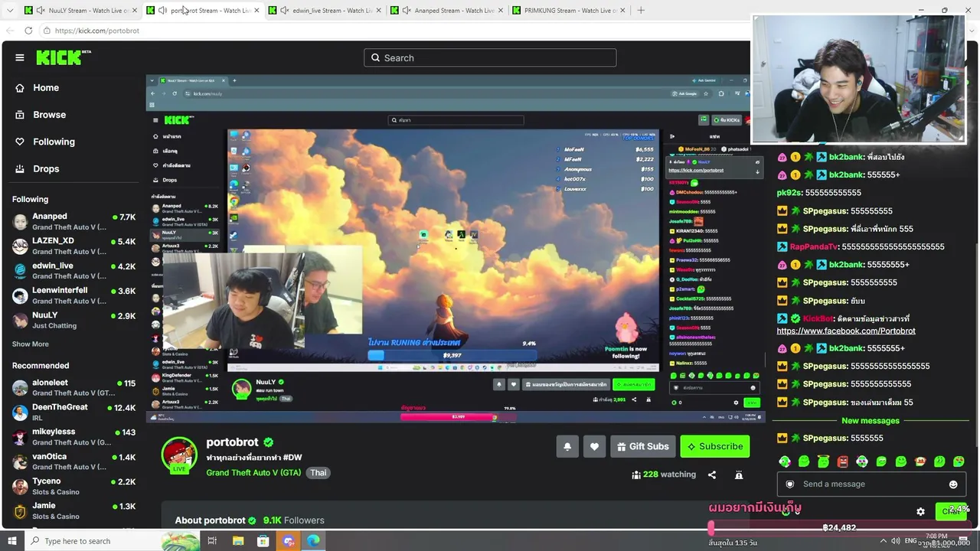Click the Grand Theft Auto V (GTA) category link
The width and height of the screenshot is (980, 551).
253,473
